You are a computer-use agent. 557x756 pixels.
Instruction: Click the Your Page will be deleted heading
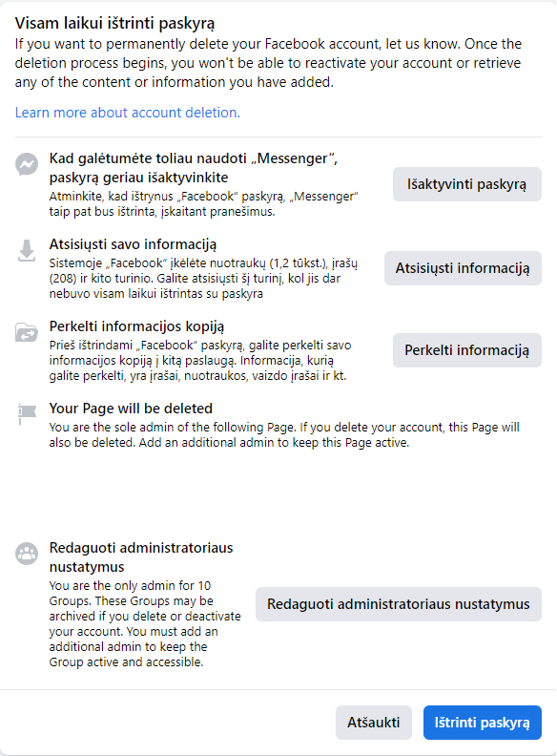pyautogui.click(x=131, y=409)
